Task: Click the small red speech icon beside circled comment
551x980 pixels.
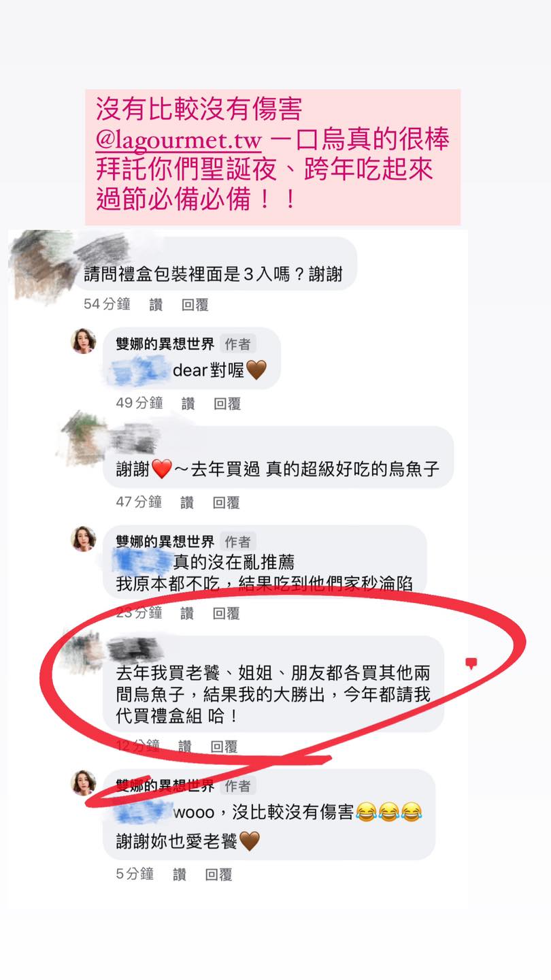Action: (470, 664)
